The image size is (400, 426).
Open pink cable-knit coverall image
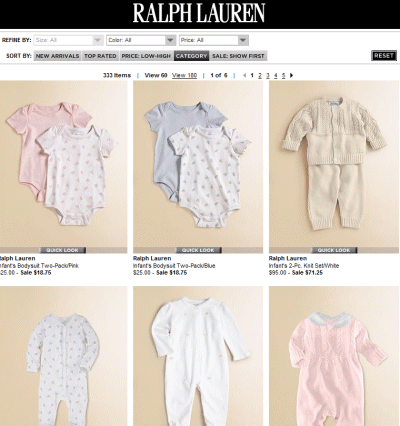pos(334,356)
